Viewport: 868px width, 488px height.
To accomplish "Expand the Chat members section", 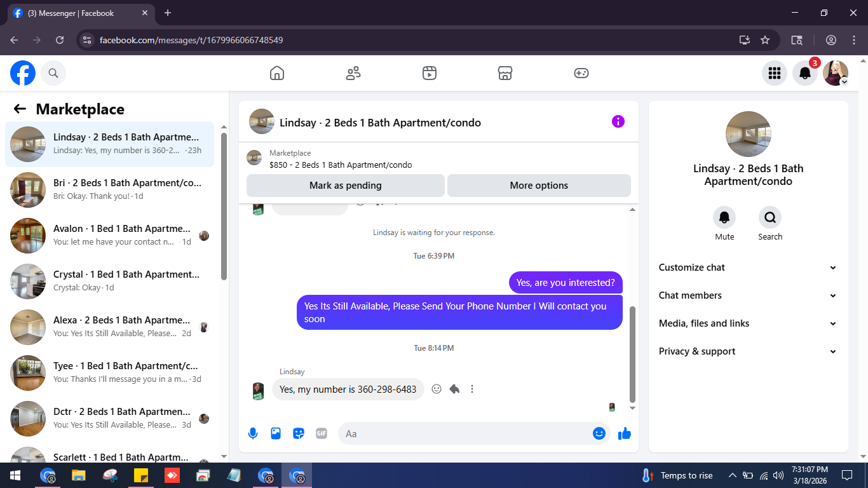I will point(748,295).
